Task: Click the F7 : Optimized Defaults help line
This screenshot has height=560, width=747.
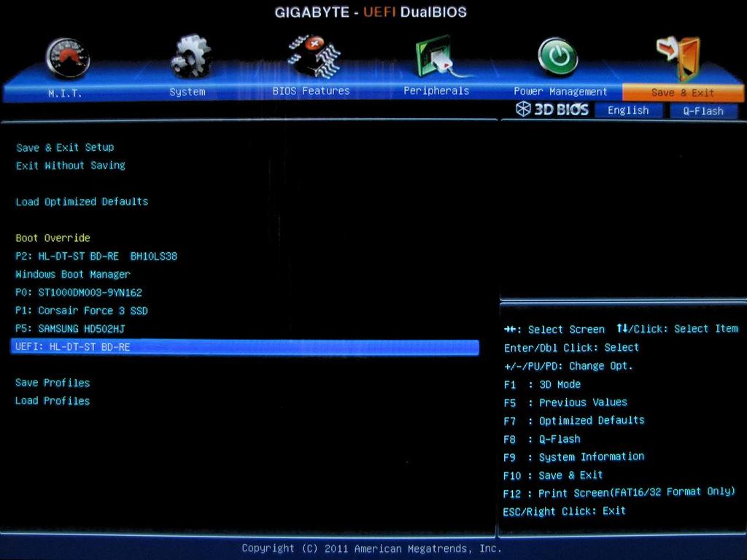Action: (x=574, y=421)
